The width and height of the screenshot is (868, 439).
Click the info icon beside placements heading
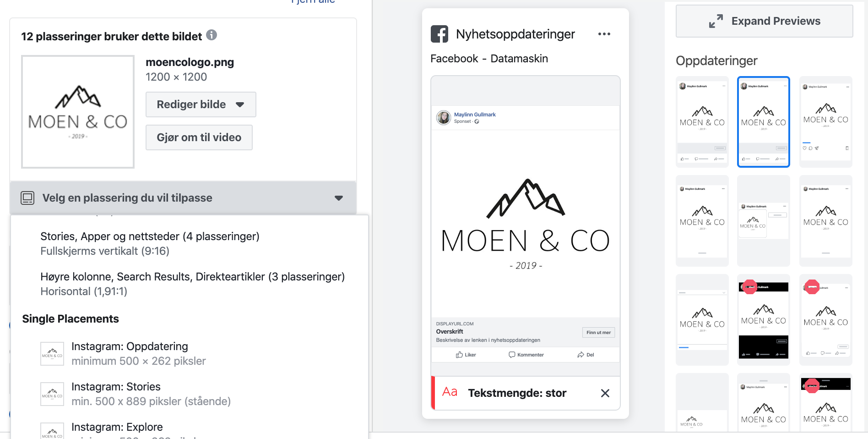pos(211,35)
